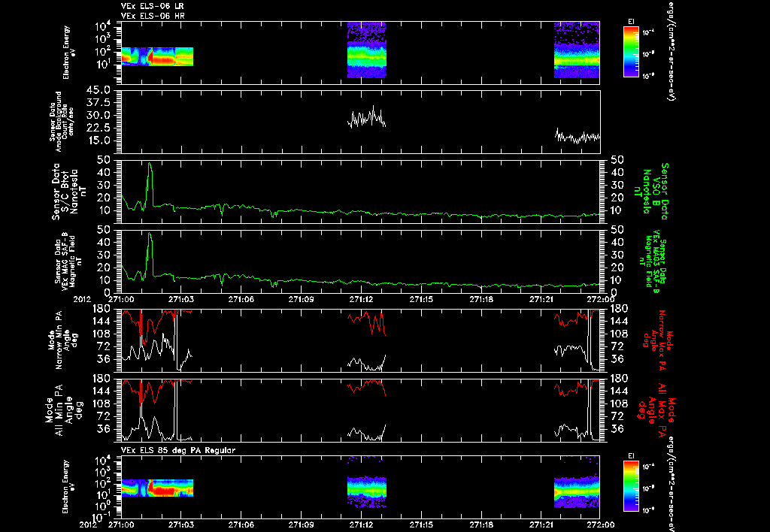Click the "271:18" label on the middle time axis
This screenshot has height=532, width=770.
point(481,299)
